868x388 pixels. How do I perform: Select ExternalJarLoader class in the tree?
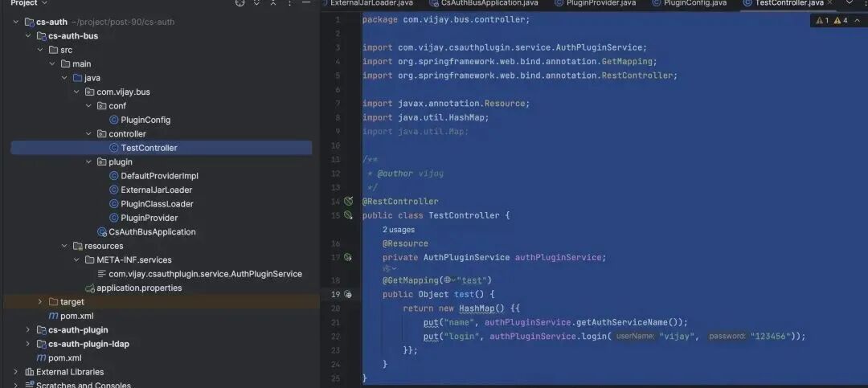pyautogui.click(x=156, y=190)
